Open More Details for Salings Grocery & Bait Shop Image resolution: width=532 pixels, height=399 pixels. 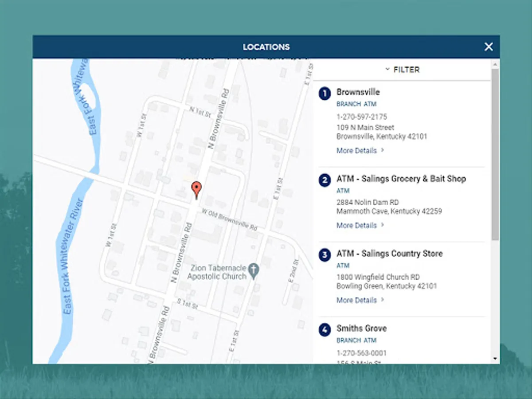pyautogui.click(x=360, y=225)
